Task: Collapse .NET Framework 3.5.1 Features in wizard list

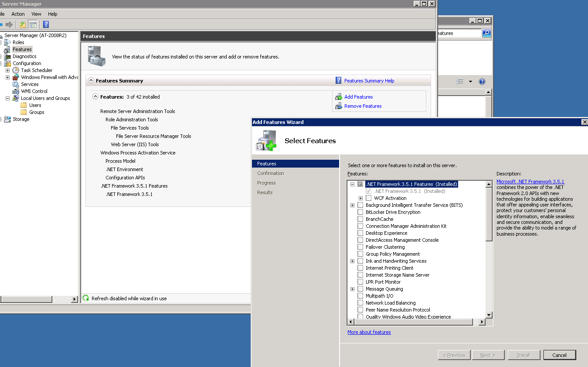Action: click(352, 184)
